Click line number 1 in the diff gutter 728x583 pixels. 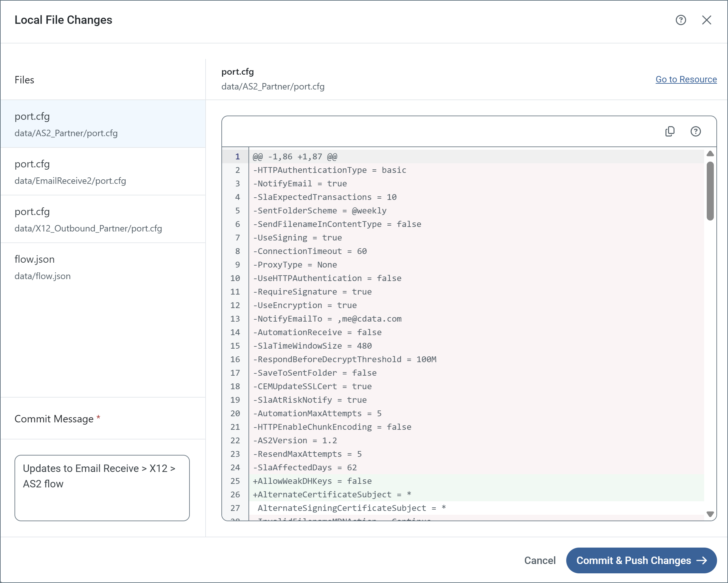pyautogui.click(x=238, y=157)
